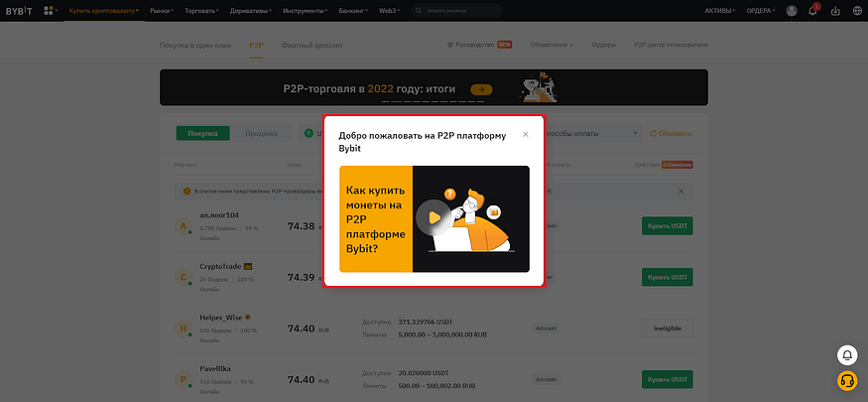Open merchant Helper_Wise profile
The width and height of the screenshot is (868, 402).
(x=221, y=318)
